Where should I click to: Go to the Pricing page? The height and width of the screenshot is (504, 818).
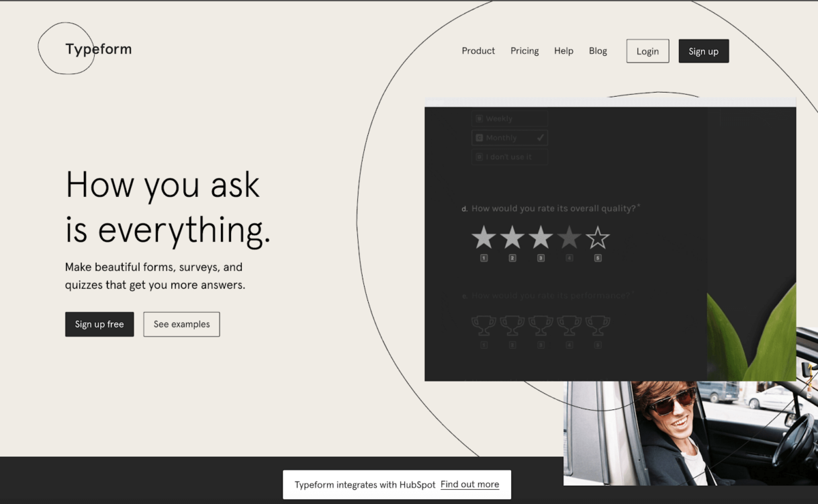(524, 51)
